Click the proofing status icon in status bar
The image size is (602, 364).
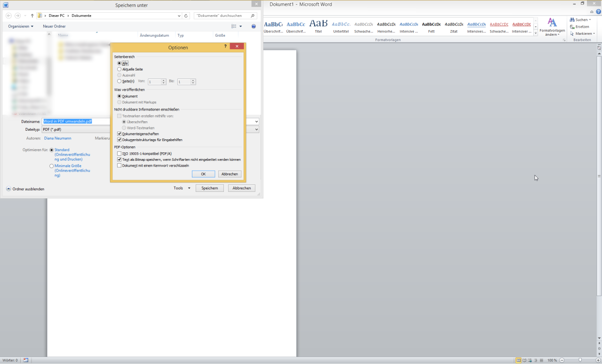[x=26, y=360]
